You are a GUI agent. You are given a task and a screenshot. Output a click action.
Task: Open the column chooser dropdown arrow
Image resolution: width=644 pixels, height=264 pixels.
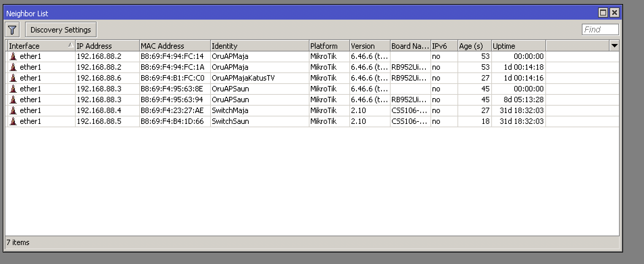[x=614, y=46]
